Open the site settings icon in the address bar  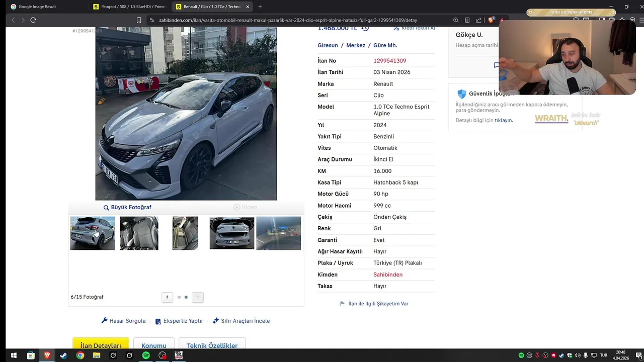click(151, 20)
